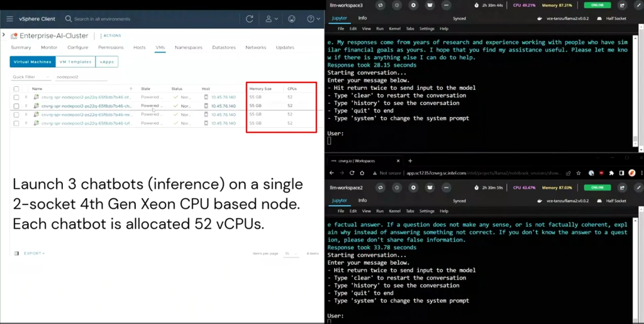Click host 10.45.76.140 in the first VM row
Image resolution: width=644 pixels, height=324 pixels.
coord(223,98)
